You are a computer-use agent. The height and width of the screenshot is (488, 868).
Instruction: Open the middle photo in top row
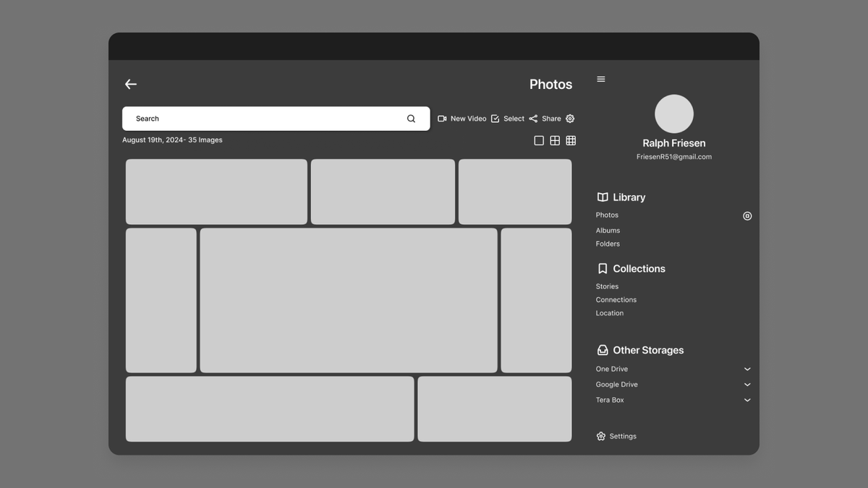coord(383,192)
